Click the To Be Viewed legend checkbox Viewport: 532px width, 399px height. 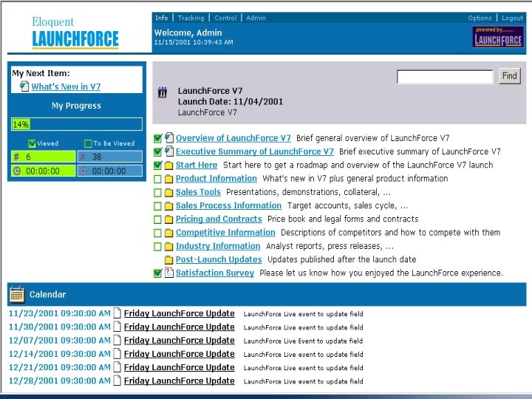point(88,143)
